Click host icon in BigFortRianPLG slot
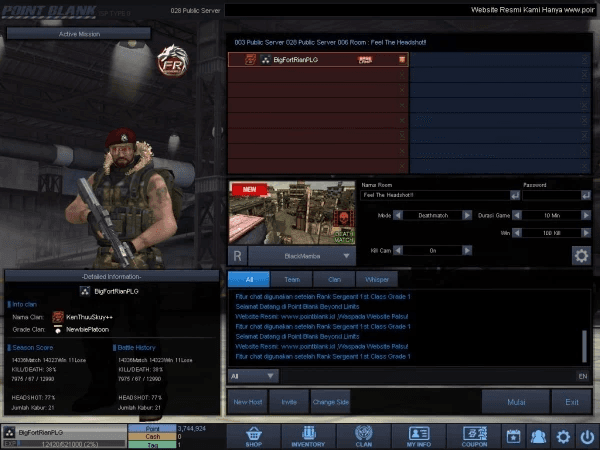600x450 pixels. (x=402, y=59)
